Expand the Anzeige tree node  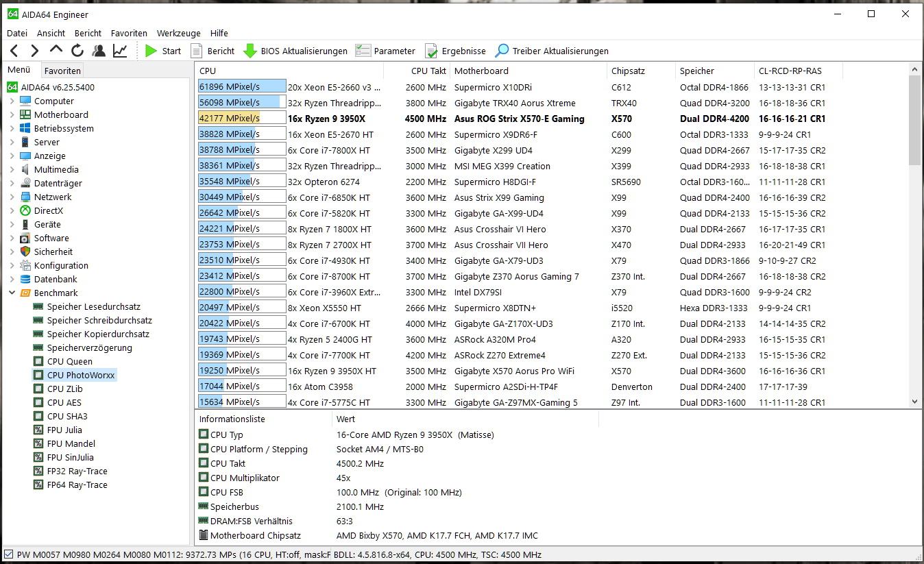pos(12,156)
